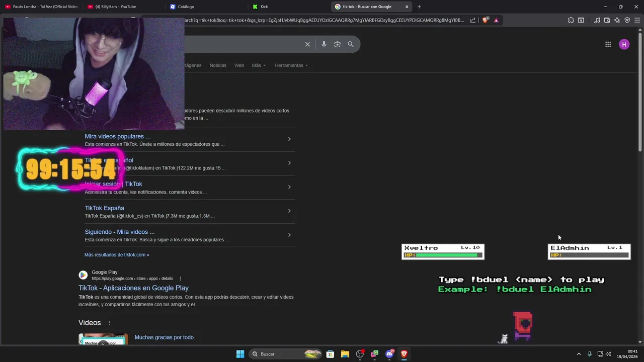Open Discord from taskbar

389,354
